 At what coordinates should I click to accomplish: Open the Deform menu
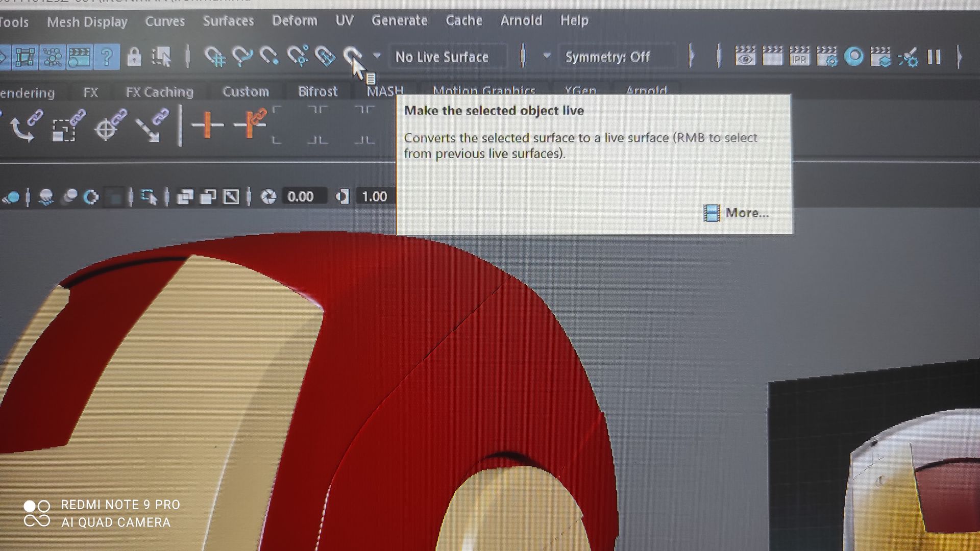(x=295, y=21)
